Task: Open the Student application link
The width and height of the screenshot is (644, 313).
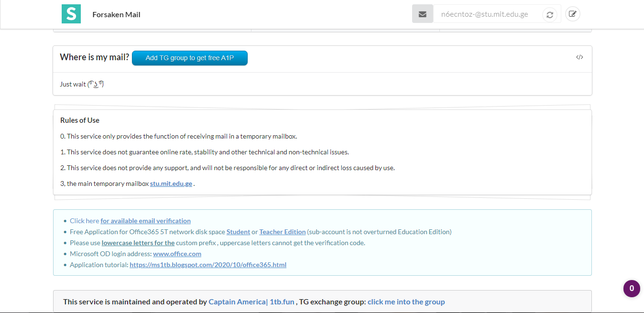Action: pos(238,232)
